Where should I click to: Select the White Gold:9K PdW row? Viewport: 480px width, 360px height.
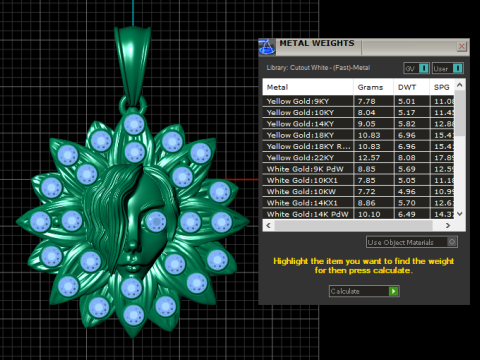point(358,169)
